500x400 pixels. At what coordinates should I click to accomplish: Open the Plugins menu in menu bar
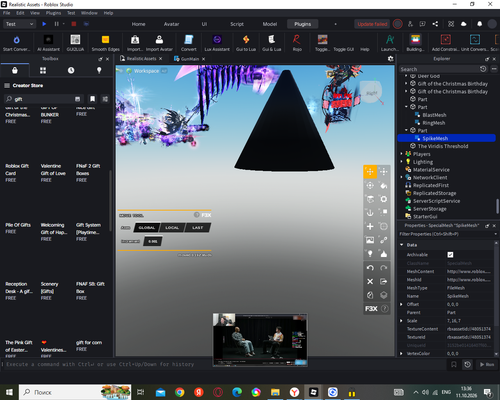click(53, 13)
